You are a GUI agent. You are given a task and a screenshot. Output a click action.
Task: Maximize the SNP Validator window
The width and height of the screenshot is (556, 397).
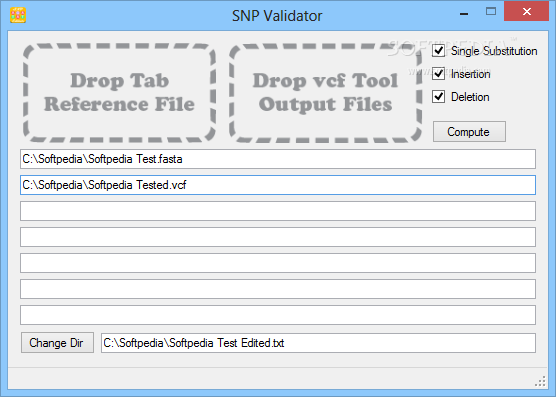point(491,12)
